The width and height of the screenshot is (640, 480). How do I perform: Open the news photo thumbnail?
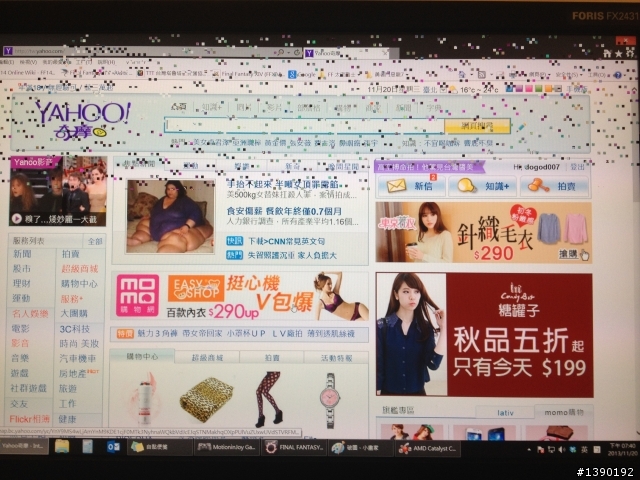(170, 216)
